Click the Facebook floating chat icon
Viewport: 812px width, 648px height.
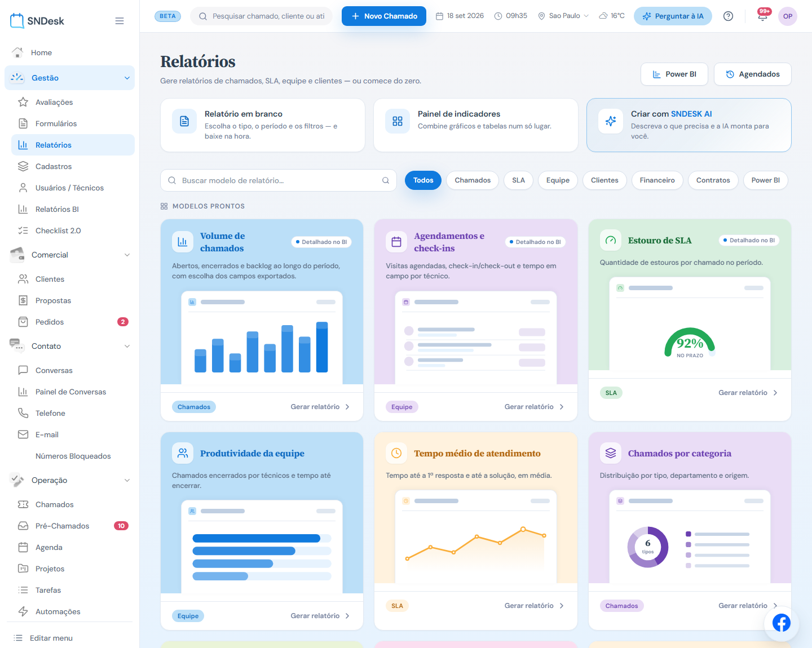click(782, 623)
